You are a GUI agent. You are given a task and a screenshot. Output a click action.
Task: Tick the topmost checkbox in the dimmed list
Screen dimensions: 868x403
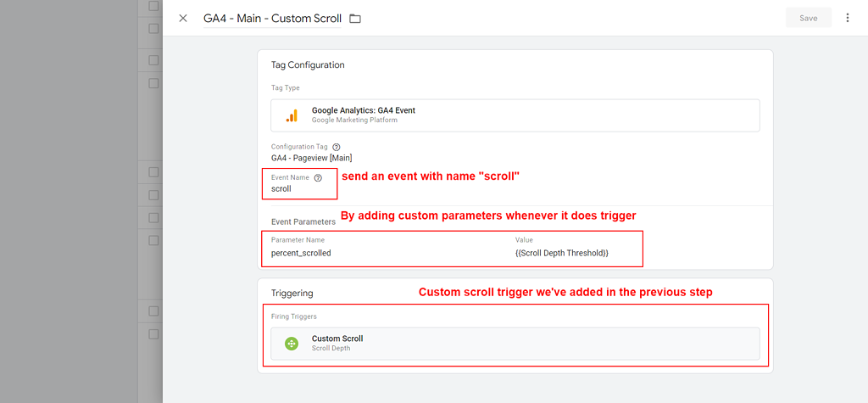[x=153, y=6]
